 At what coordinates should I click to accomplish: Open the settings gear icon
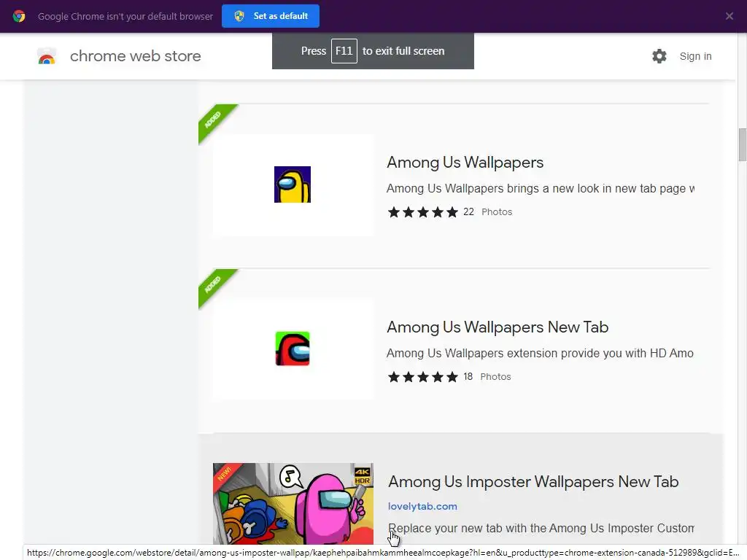click(659, 56)
